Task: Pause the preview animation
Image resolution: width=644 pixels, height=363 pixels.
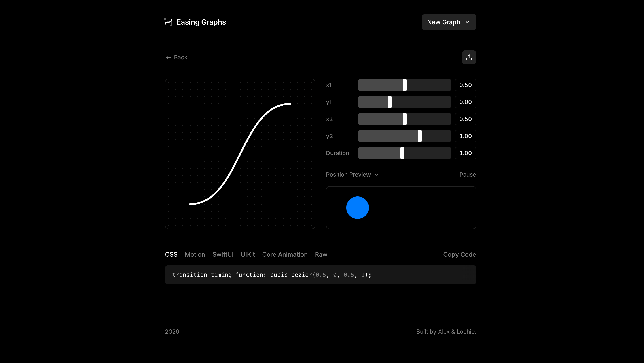Action: [x=467, y=175]
